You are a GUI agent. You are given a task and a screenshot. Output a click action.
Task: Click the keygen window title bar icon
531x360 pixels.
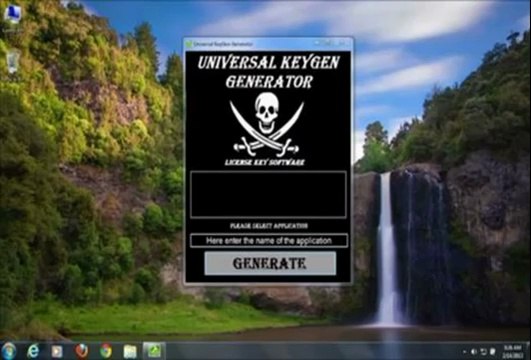(189, 44)
